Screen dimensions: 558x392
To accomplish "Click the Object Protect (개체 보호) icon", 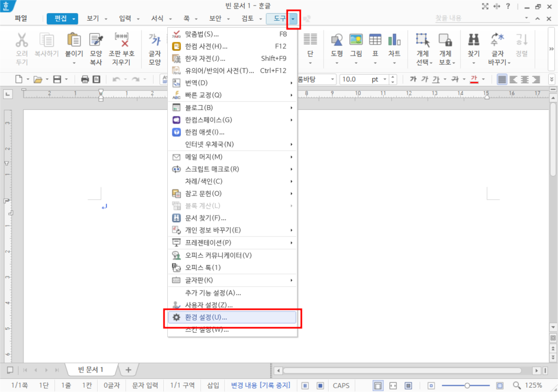I will (445, 40).
